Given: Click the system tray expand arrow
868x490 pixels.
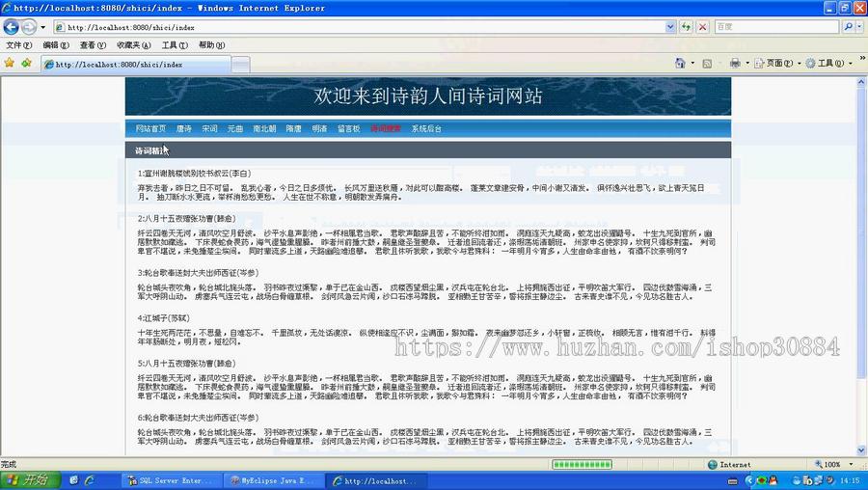Looking at the screenshot, I should tap(750, 480).
